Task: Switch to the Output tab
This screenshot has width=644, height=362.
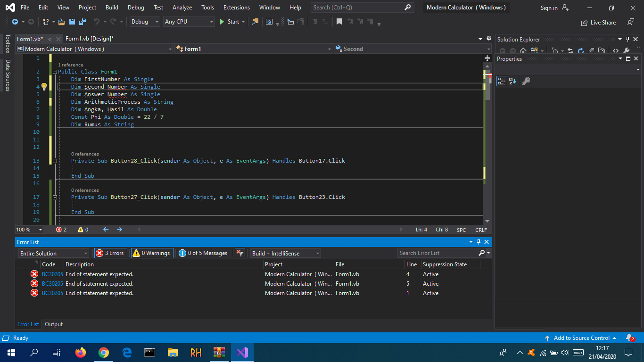Action: (54, 324)
